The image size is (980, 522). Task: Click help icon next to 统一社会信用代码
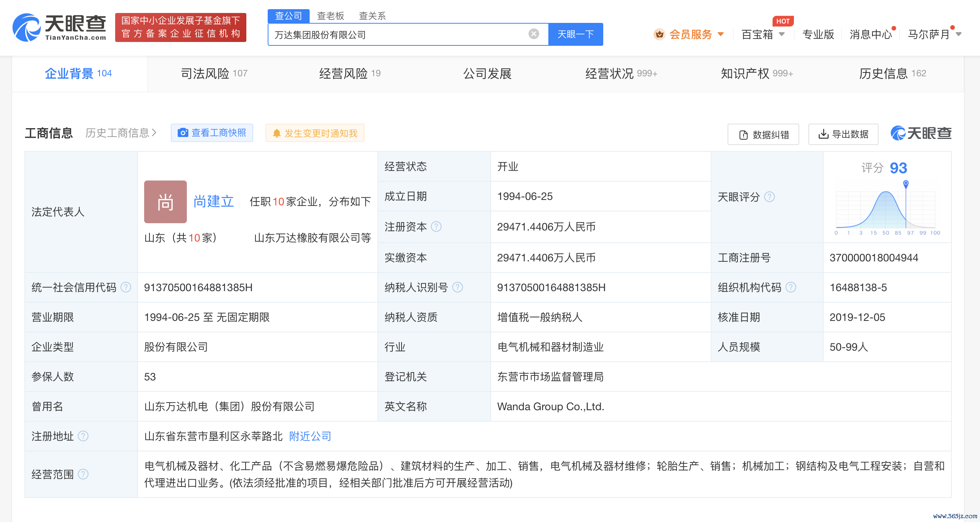click(x=126, y=287)
